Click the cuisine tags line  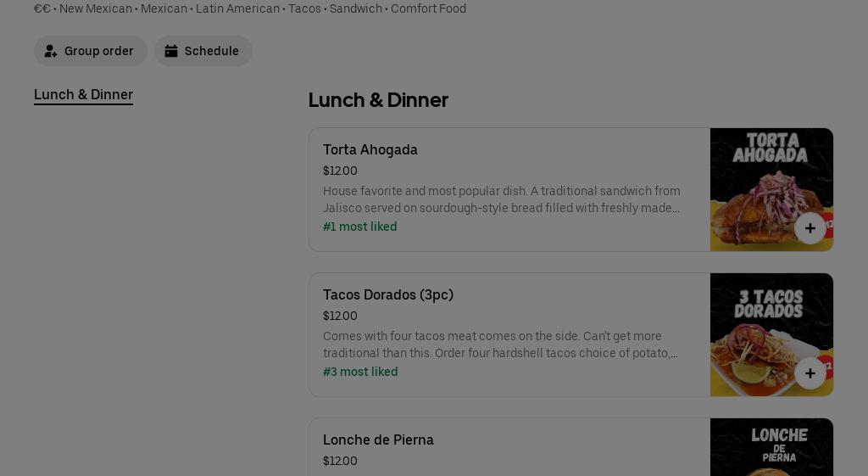(250, 8)
